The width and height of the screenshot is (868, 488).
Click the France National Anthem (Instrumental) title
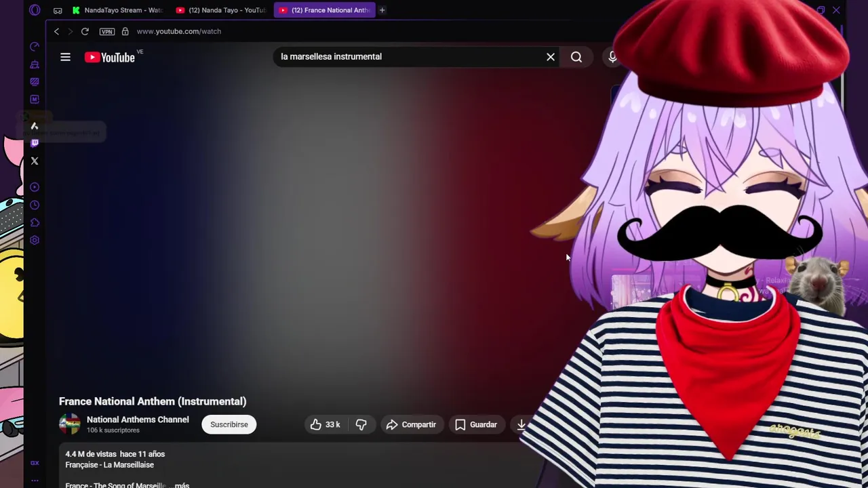click(x=153, y=401)
